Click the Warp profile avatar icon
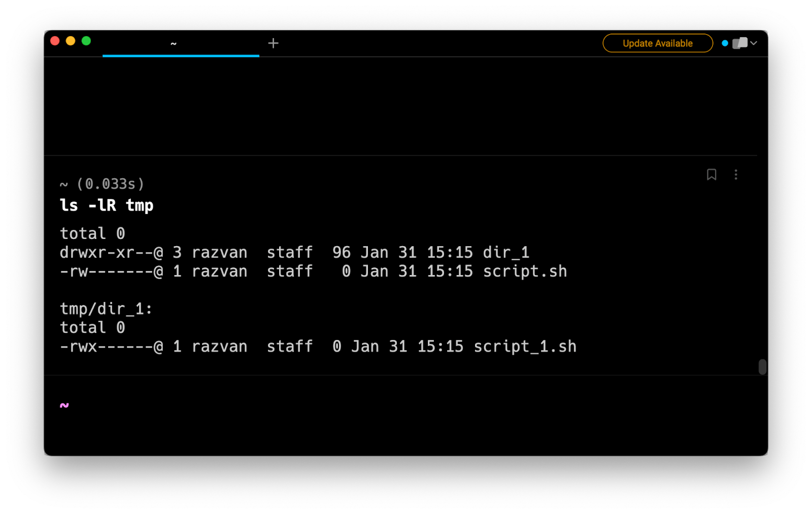This screenshot has height=514, width=812. (x=740, y=43)
